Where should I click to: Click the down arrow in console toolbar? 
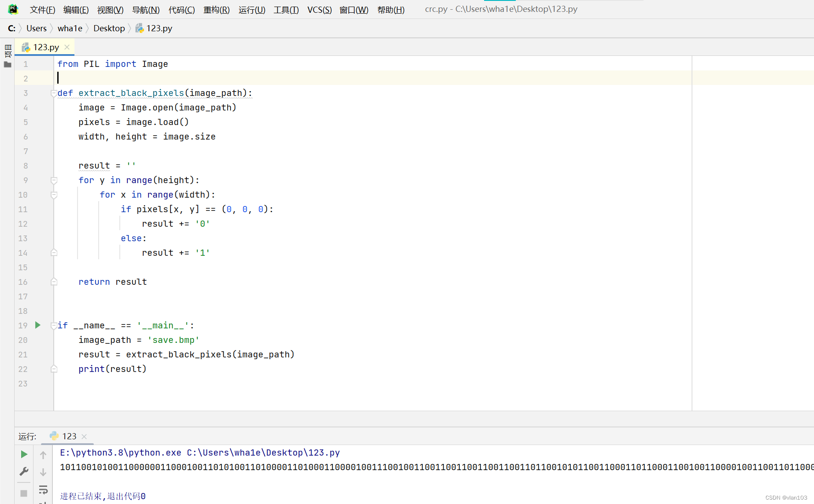[x=43, y=472]
